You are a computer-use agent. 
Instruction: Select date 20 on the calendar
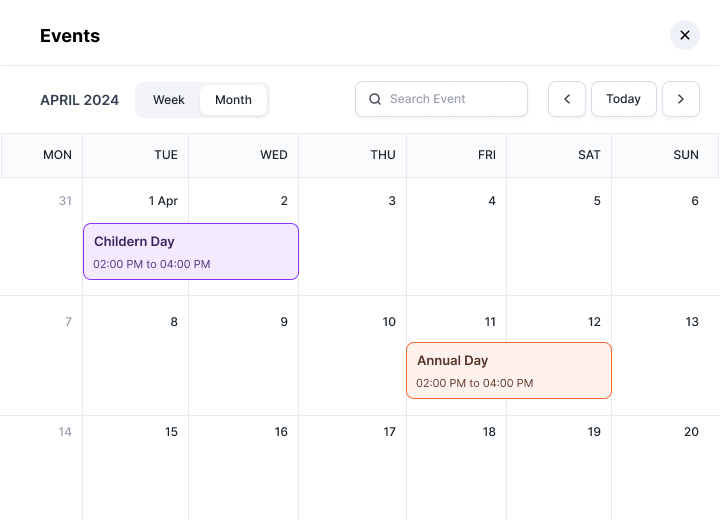(x=691, y=432)
